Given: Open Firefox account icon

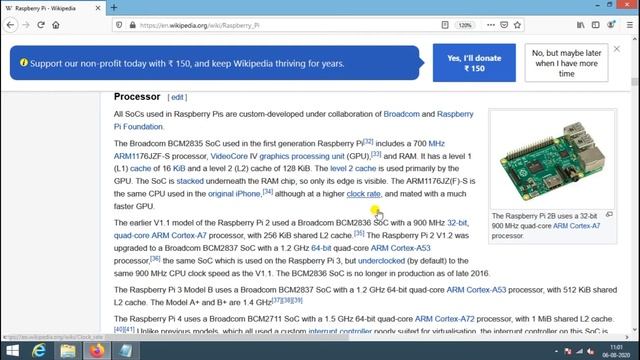Looking at the screenshot, I should [611, 24].
